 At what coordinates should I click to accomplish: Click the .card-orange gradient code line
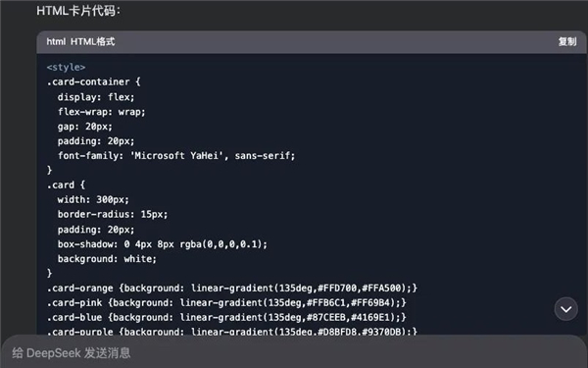coord(231,288)
